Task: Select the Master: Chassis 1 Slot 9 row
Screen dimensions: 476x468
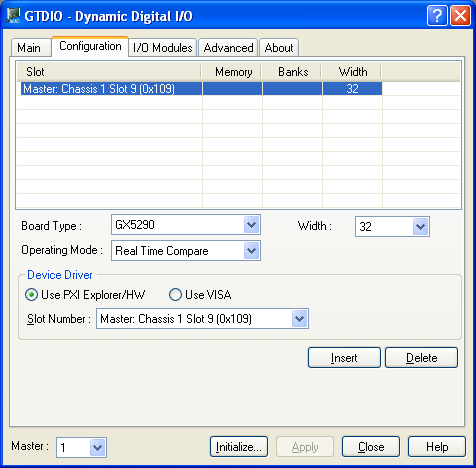Action: click(201, 89)
